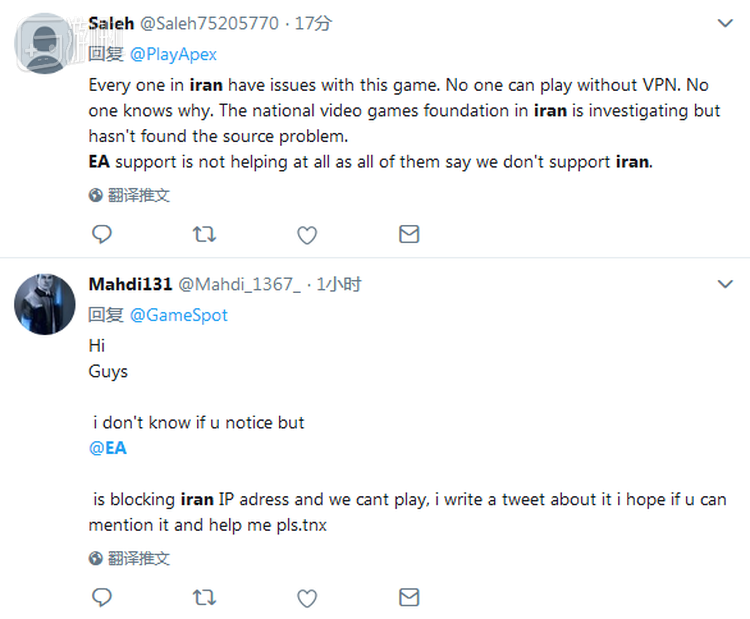Viewport: 750px width, 619px height.
Task: Open the @GameSpot profile link
Action: click(179, 315)
